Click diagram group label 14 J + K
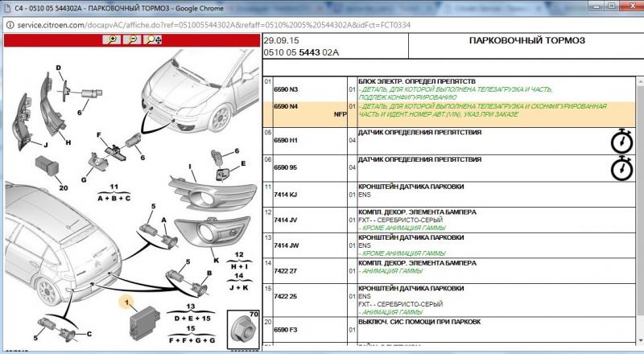The height and width of the screenshot is (354, 644). pyautogui.click(x=238, y=282)
